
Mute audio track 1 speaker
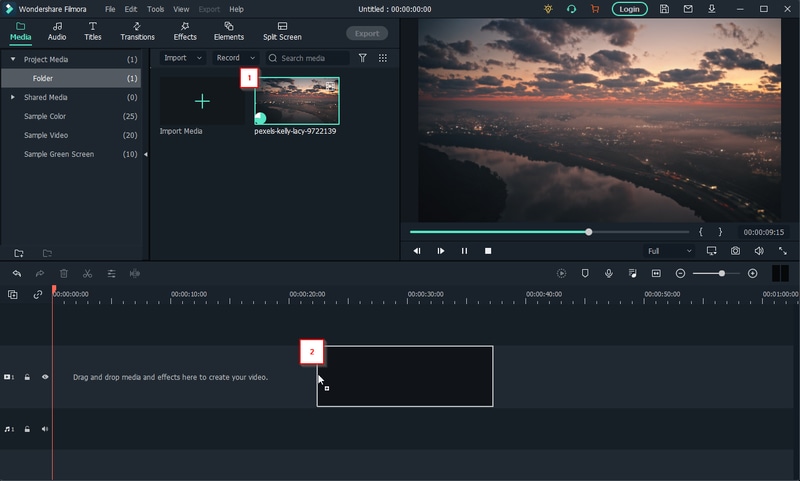click(45, 429)
